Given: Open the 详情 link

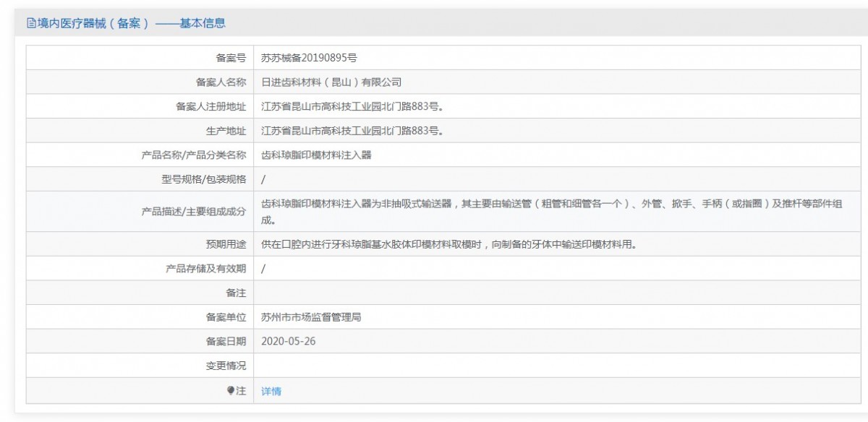Looking at the screenshot, I should coord(271,391).
